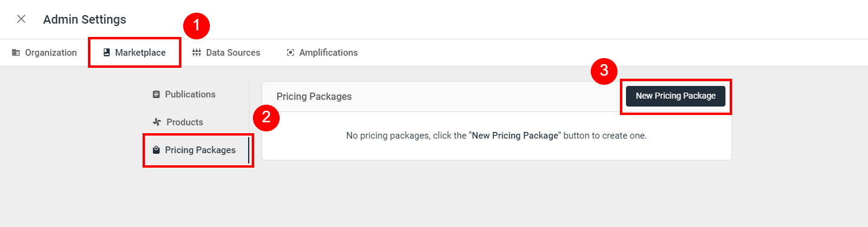Switch to the Organization tab
Image resolution: width=868 pixels, height=227 pixels.
click(44, 53)
